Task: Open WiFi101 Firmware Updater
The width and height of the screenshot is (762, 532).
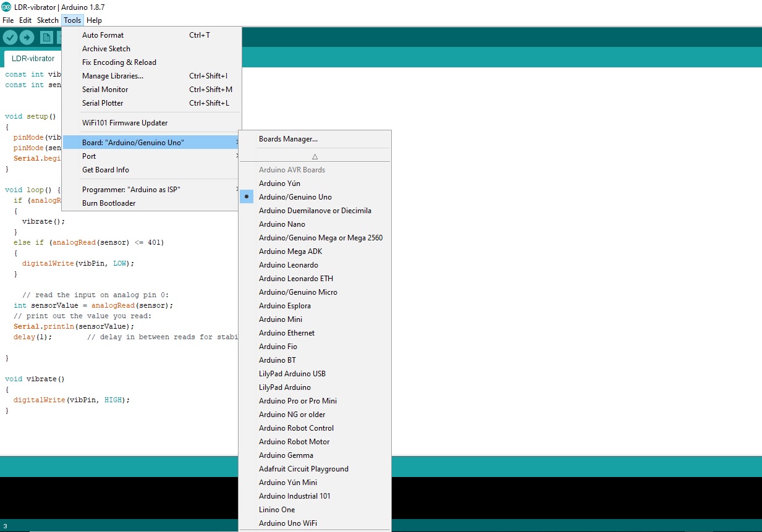Action: tap(151, 123)
